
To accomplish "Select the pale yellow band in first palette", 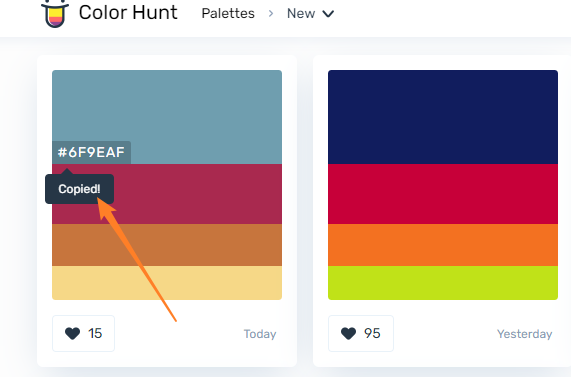I will (x=167, y=283).
